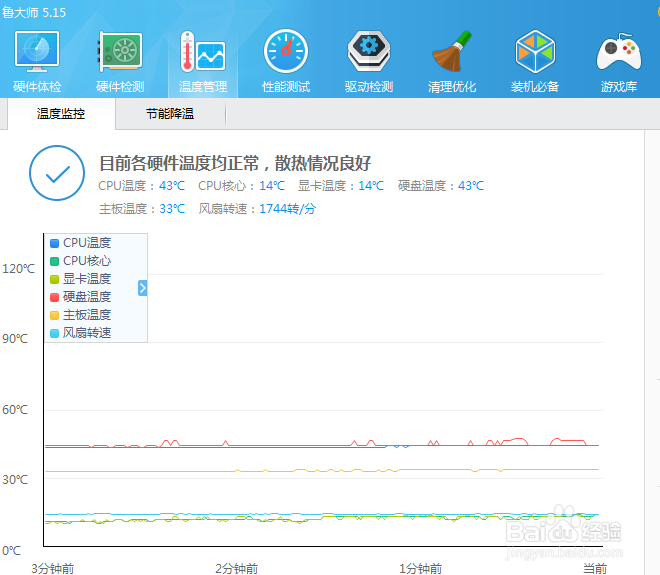Viewport: 660px width, 575px height.
Task: Click the 0℃ axis label
Action: [11, 551]
